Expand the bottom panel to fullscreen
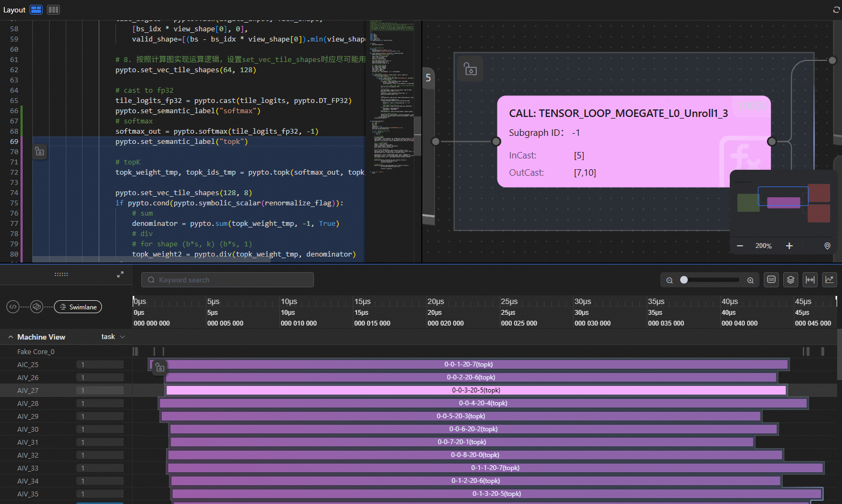This screenshot has width=842, height=504. point(120,274)
